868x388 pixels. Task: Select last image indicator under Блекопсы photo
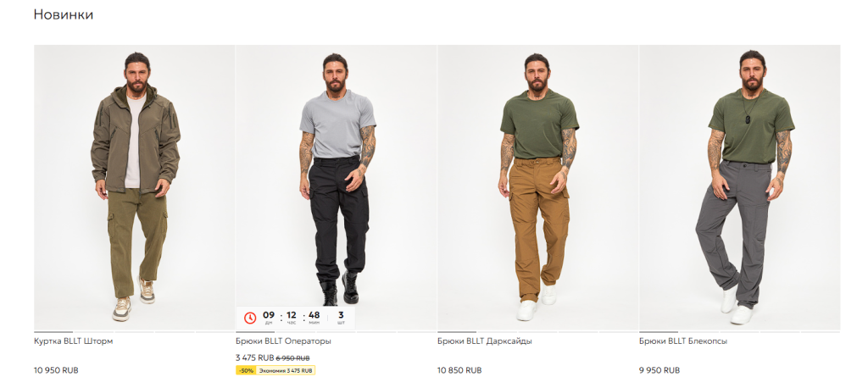click(821, 331)
